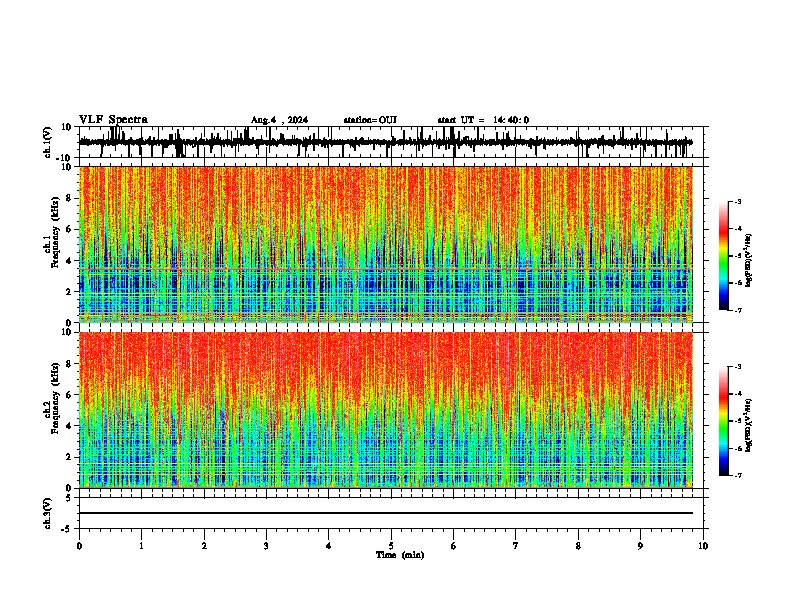The width and height of the screenshot is (792, 612).
Task: Click the time axis tick label "10"
Action: click(x=703, y=546)
